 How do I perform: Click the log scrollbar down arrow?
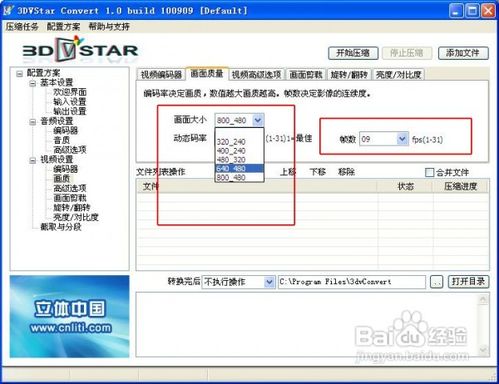483,350
